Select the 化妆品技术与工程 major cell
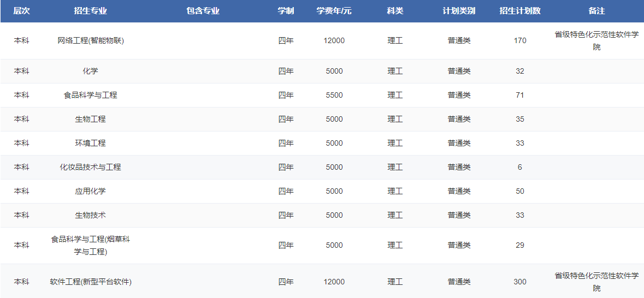Viewport: 644px width, 298px height. 91,167
